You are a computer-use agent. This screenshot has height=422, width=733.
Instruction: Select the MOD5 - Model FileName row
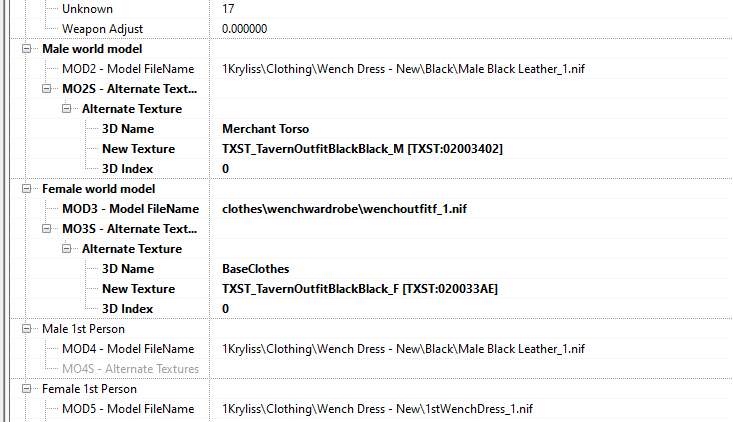click(x=372, y=409)
